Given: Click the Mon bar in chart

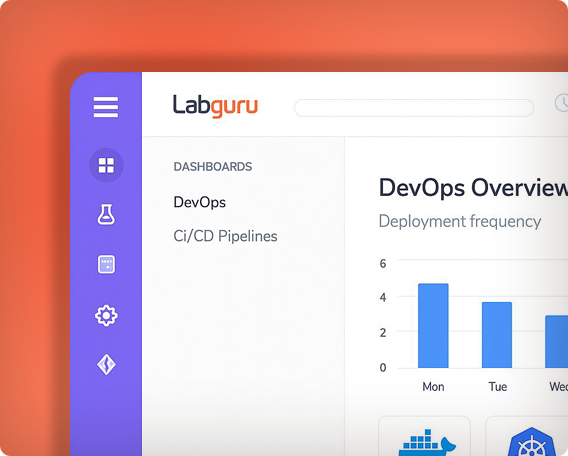Looking at the screenshot, I should (433, 326).
